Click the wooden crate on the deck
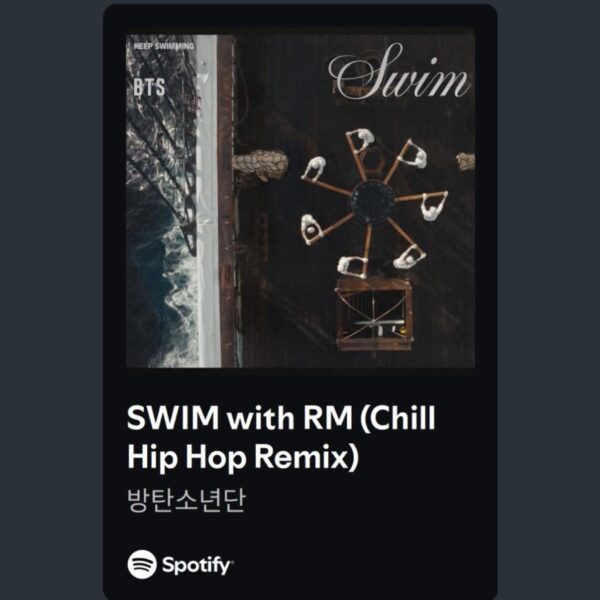 (374, 315)
